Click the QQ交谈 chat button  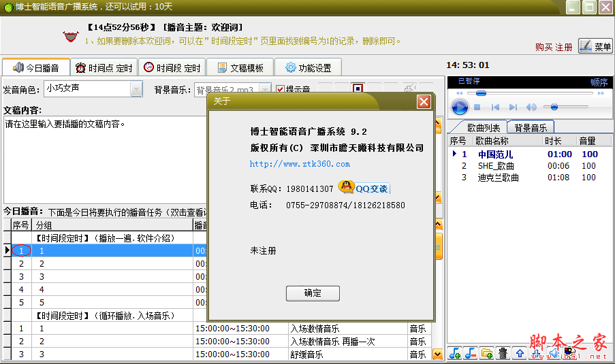(x=364, y=188)
